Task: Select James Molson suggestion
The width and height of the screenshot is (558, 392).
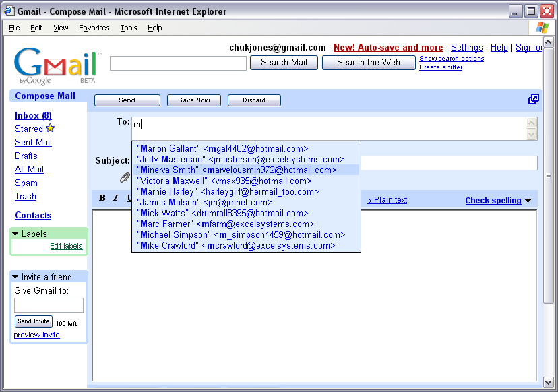Action: [x=246, y=203]
